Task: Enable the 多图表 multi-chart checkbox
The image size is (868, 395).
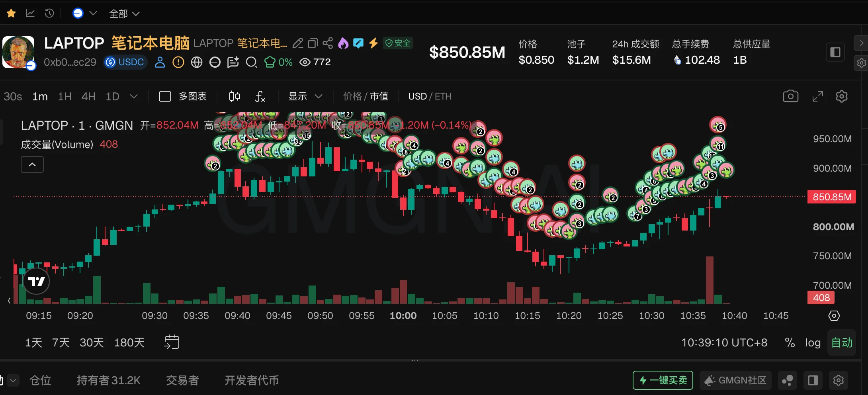Action: coord(165,96)
